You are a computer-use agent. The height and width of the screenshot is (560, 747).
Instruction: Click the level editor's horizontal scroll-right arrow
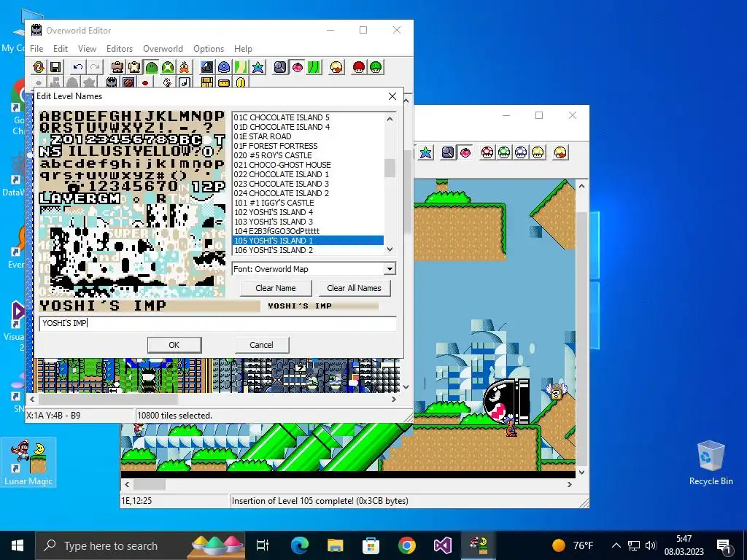(x=569, y=484)
